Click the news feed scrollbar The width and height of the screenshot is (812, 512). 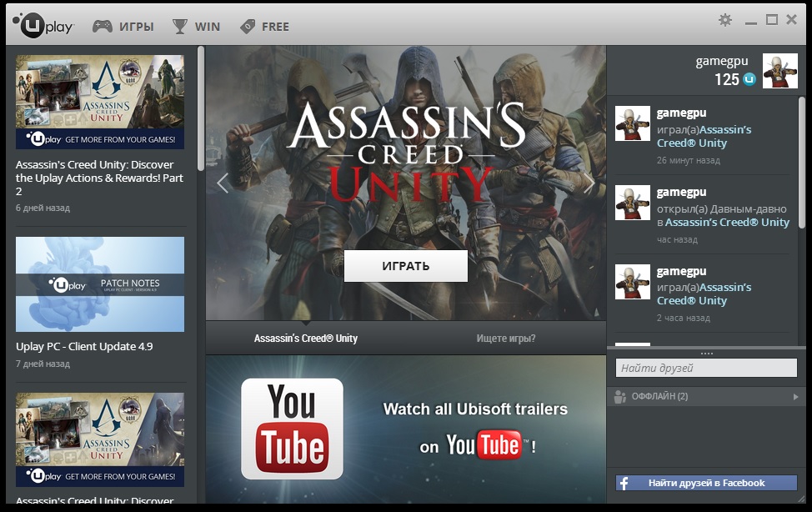tap(201, 108)
